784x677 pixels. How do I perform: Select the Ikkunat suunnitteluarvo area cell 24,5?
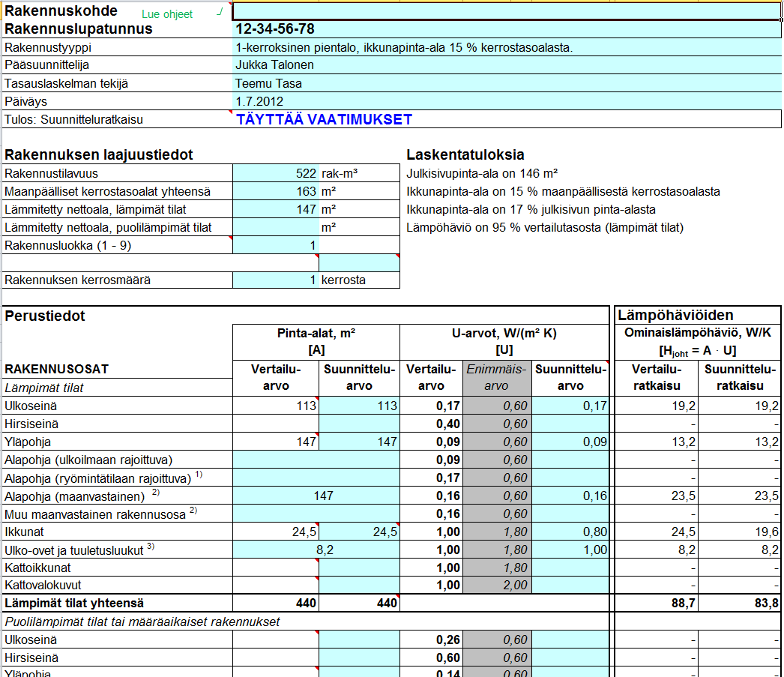[x=360, y=532]
